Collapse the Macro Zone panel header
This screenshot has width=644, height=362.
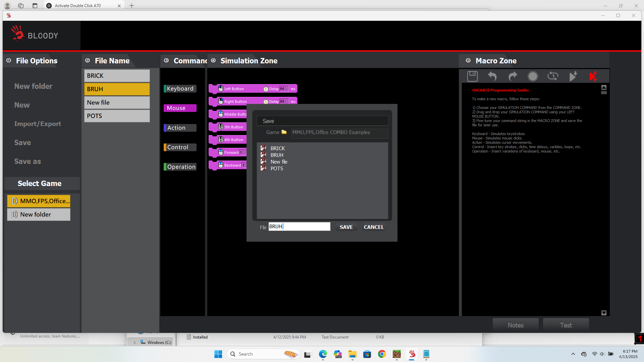(x=468, y=61)
